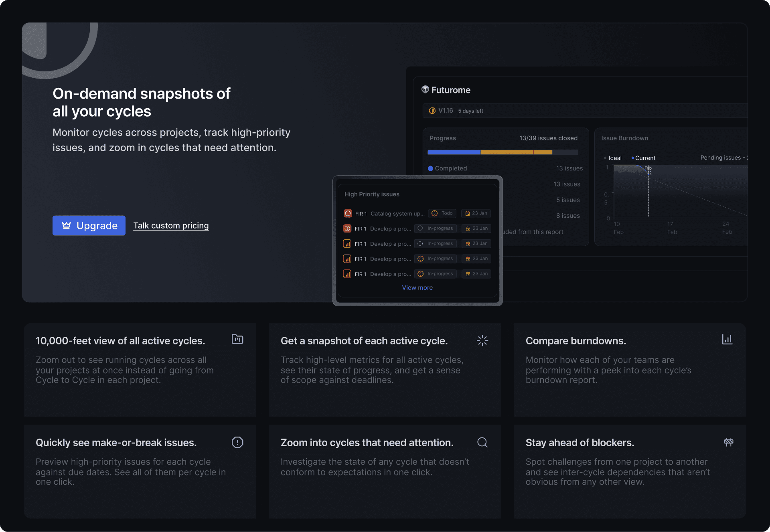Click the alert octagon icon on make-or-break card

click(237, 442)
